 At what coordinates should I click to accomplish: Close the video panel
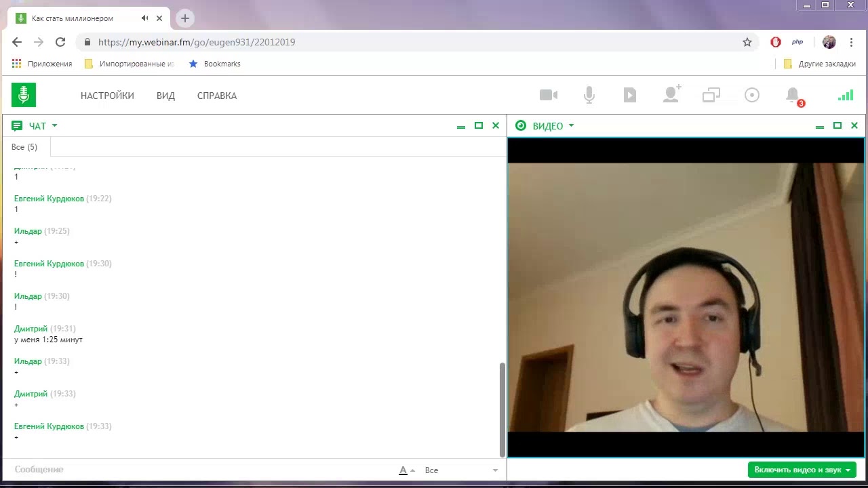pyautogui.click(x=854, y=125)
